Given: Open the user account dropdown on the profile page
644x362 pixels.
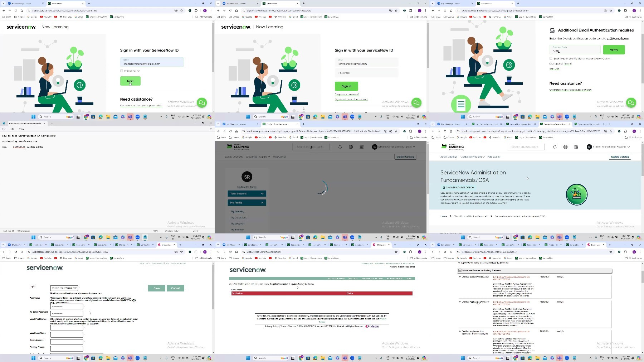Looking at the screenshot, I should coord(394,147).
